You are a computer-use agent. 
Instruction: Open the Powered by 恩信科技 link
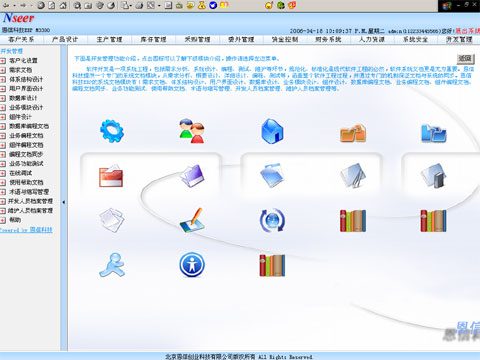26,230
